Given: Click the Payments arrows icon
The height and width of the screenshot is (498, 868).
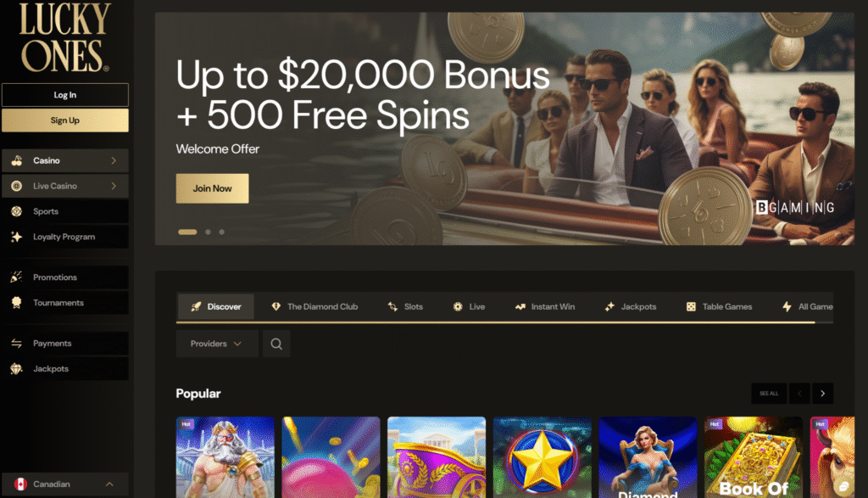Looking at the screenshot, I should point(17,344).
